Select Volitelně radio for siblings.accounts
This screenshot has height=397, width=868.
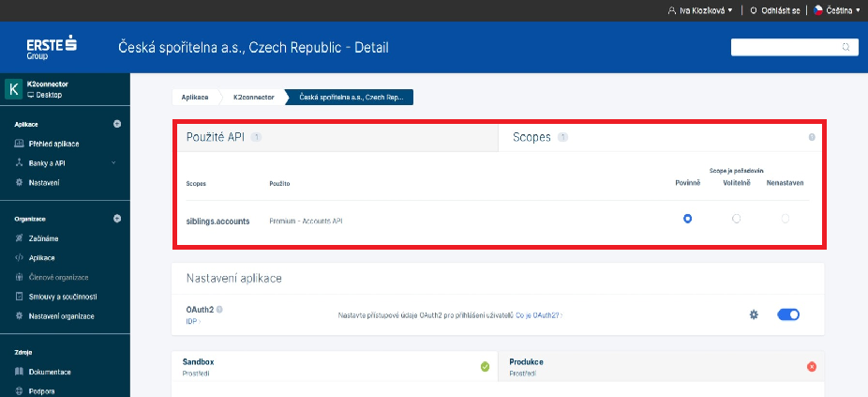tap(736, 219)
